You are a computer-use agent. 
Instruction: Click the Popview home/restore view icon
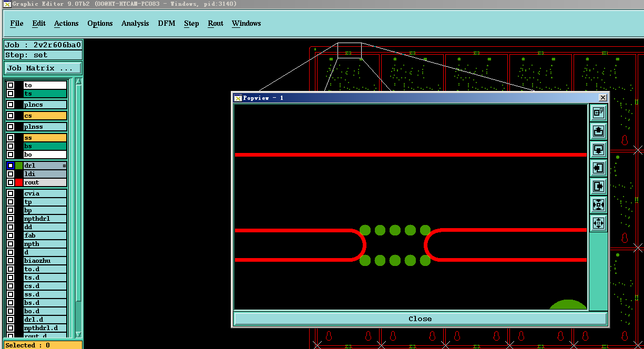pyautogui.click(x=598, y=112)
